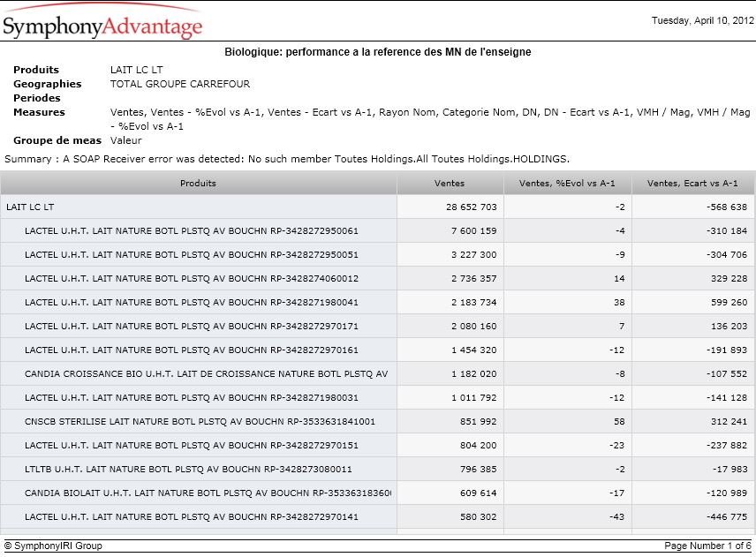
Task: Click sales value 580 302
Action: [x=478, y=517]
